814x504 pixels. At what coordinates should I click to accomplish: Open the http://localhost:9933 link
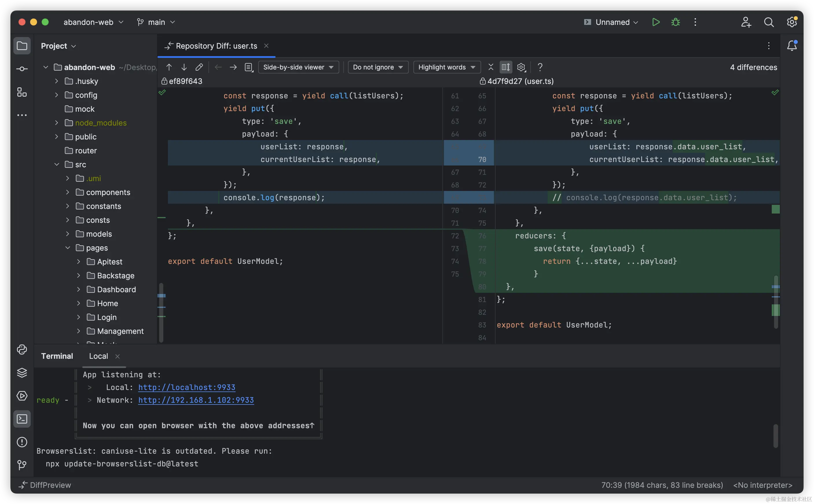(186, 387)
